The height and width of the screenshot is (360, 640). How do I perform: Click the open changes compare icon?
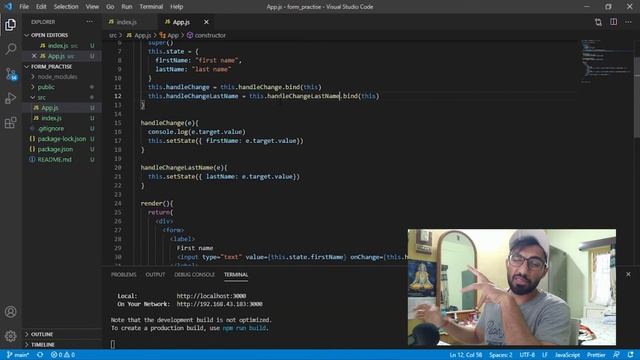coord(598,22)
